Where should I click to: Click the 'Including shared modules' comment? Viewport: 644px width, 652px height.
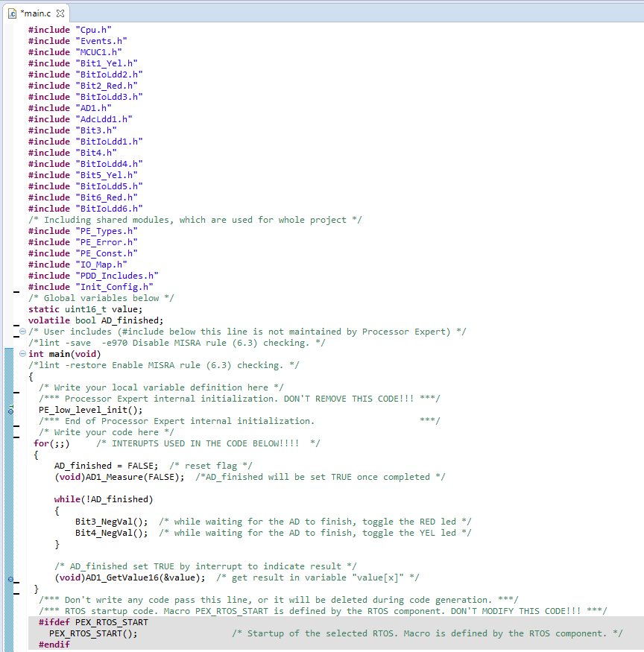[x=195, y=220]
